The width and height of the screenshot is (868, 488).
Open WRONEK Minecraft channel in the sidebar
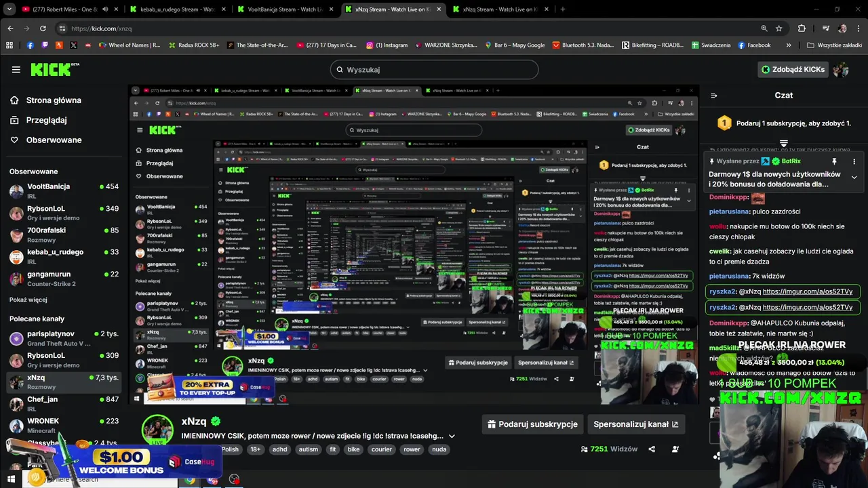64,425
